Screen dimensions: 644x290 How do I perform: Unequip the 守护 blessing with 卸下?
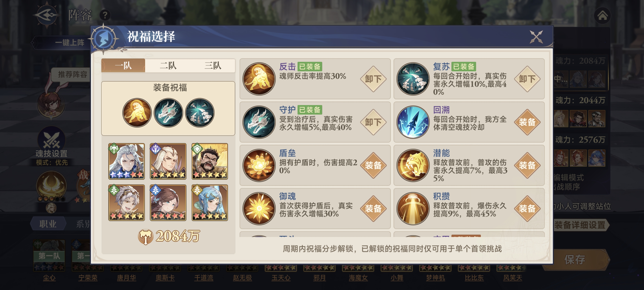tap(373, 122)
